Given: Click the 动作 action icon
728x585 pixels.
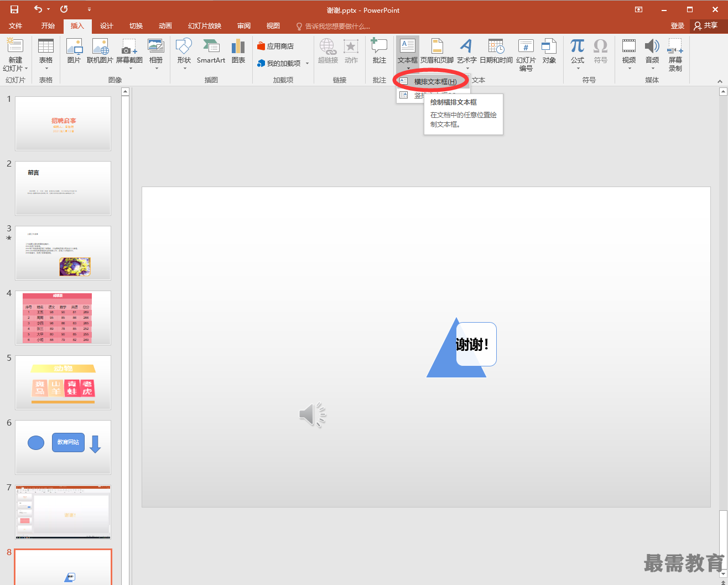Looking at the screenshot, I should (x=351, y=51).
